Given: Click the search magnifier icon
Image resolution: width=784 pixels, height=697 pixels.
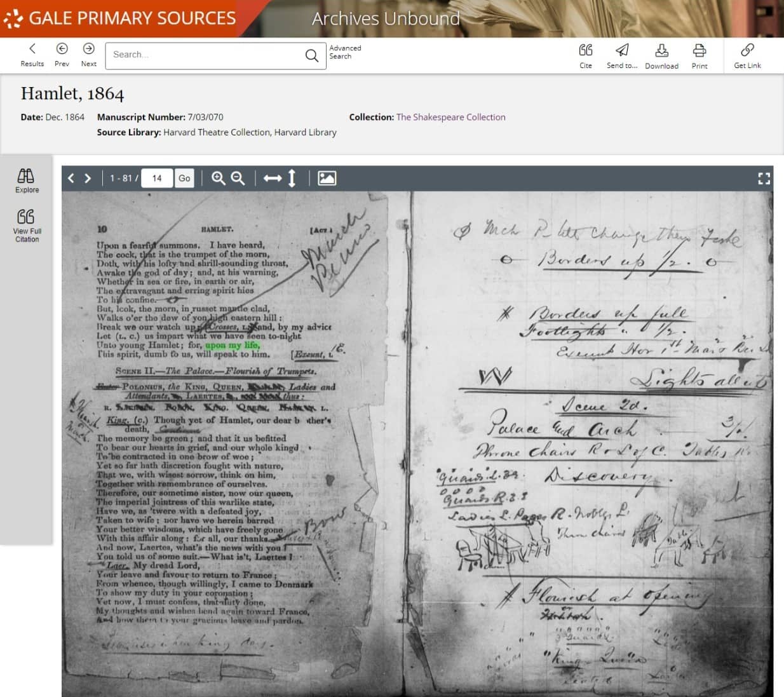Looking at the screenshot, I should (311, 55).
